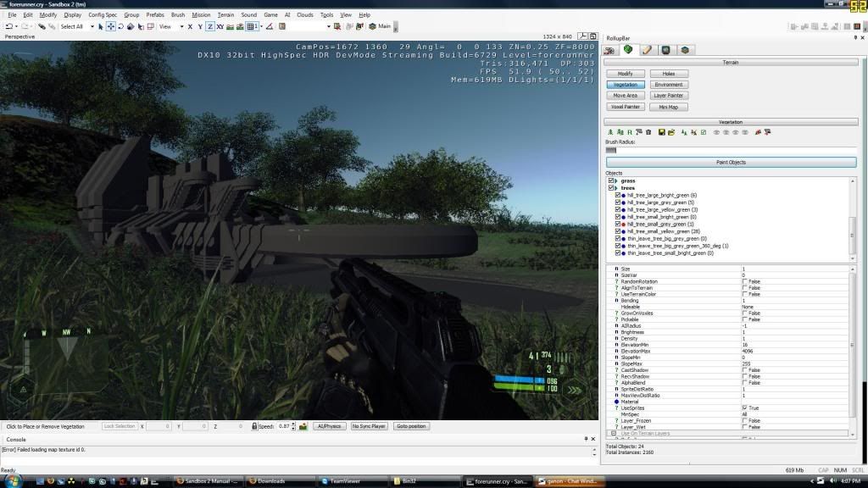
Task: Click the Paint Objects button
Action: click(x=731, y=162)
